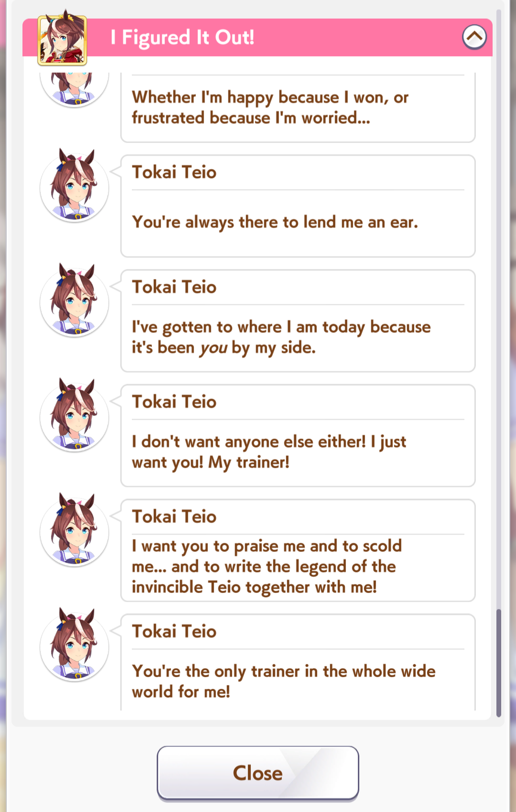
Task: Collapse the "I Figured It Out!" story section
Action: pyautogui.click(x=474, y=37)
